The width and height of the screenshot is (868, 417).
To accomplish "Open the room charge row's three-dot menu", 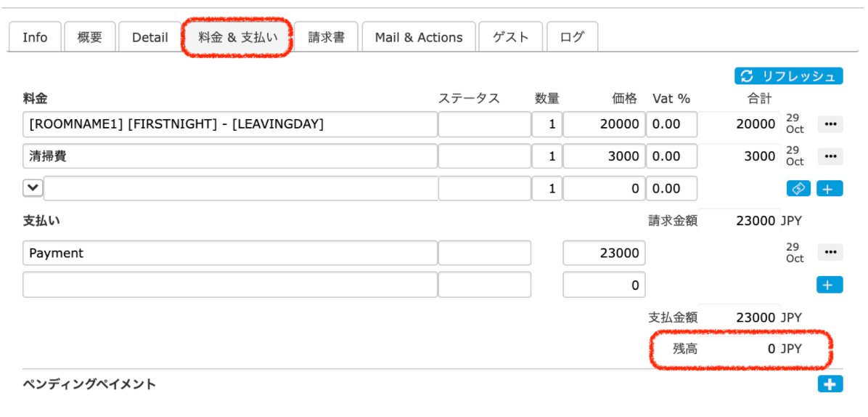I will pos(830,124).
